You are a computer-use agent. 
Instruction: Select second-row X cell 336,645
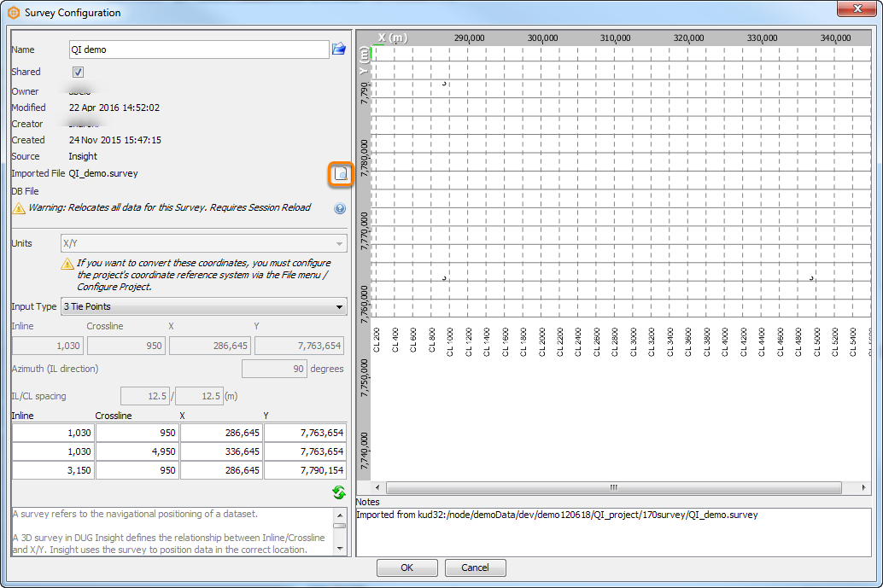click(222, 451)
